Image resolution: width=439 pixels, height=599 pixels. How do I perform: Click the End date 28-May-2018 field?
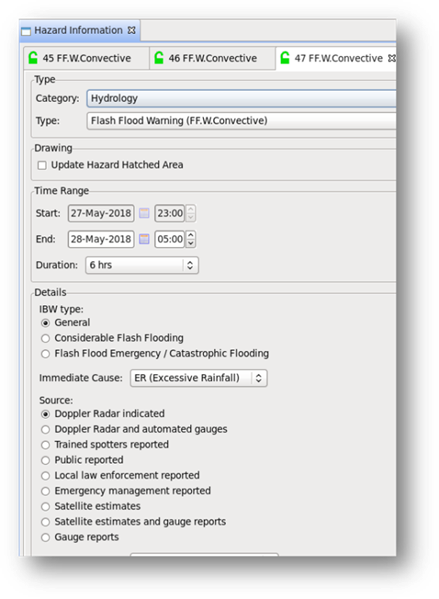click(101, 239)
